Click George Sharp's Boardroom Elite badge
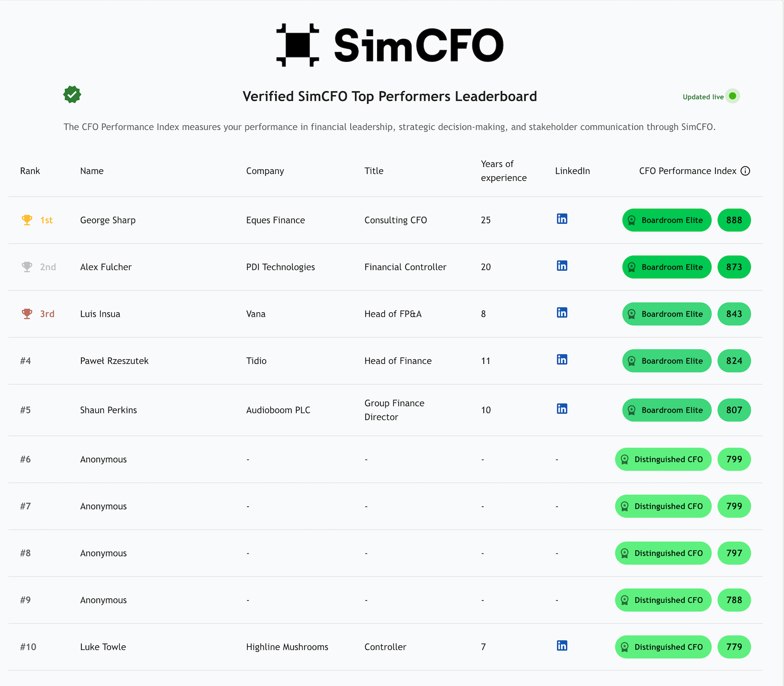 coord(667,220)
